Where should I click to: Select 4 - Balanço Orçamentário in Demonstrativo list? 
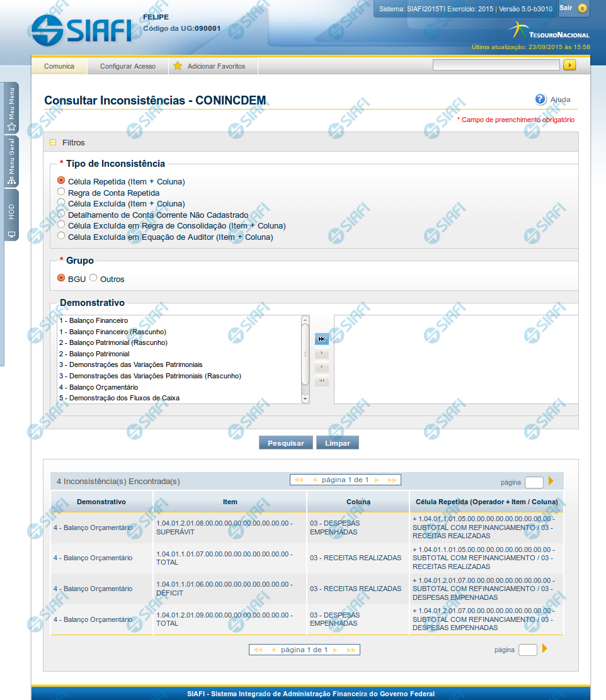coord(99,387)
